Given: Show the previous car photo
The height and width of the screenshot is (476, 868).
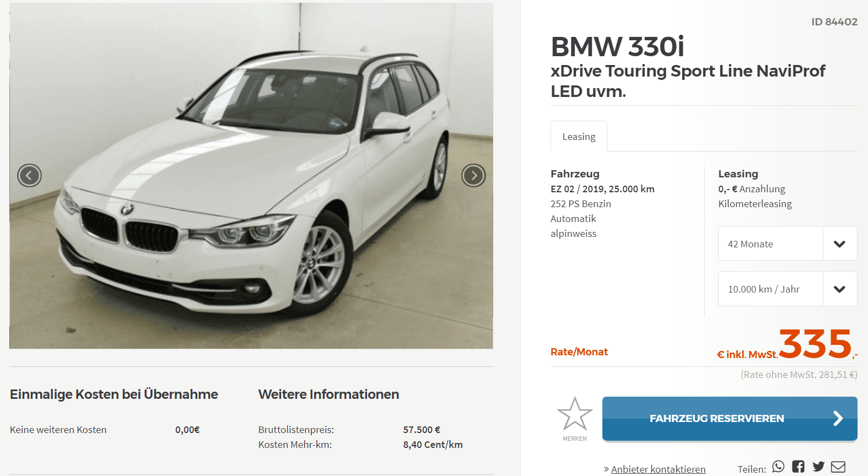Looking at the screenshot, I should (x=29, y=176).
